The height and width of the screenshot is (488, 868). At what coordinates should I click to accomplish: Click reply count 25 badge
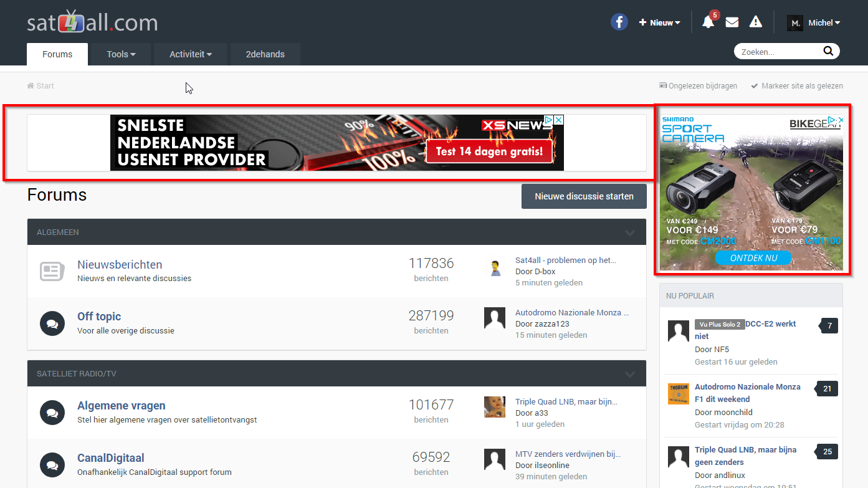coord(827,451)
